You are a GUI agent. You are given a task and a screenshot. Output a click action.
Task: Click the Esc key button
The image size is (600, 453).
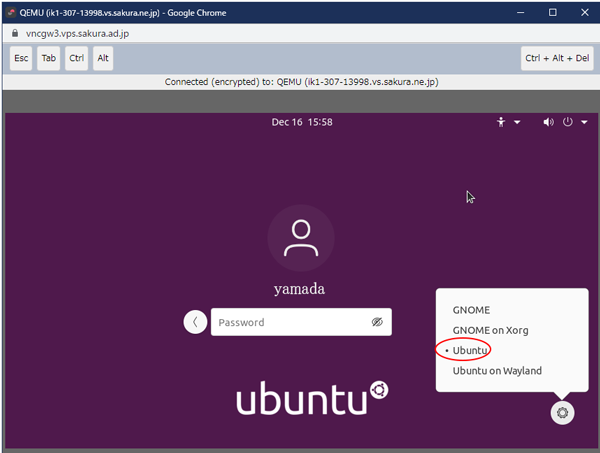tap(21, 58)
